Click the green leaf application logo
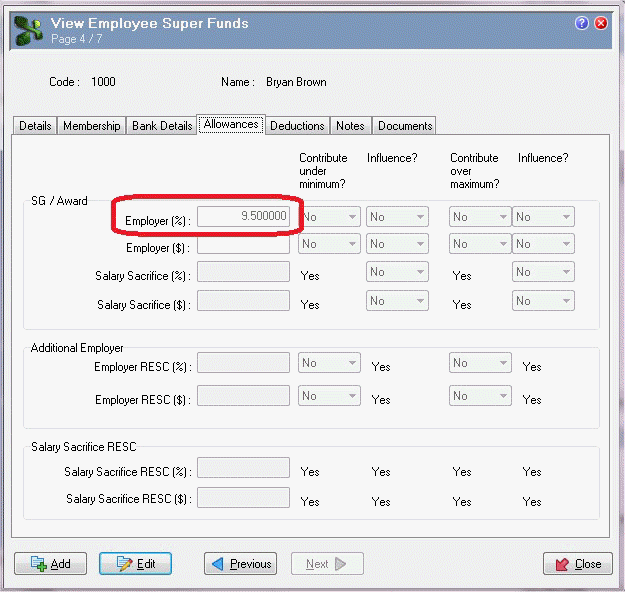 coord(28,30)
